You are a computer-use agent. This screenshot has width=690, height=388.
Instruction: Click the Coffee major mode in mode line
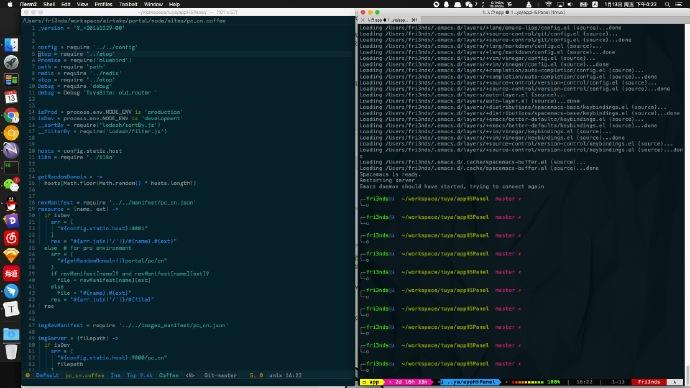(x=169, y=375)
